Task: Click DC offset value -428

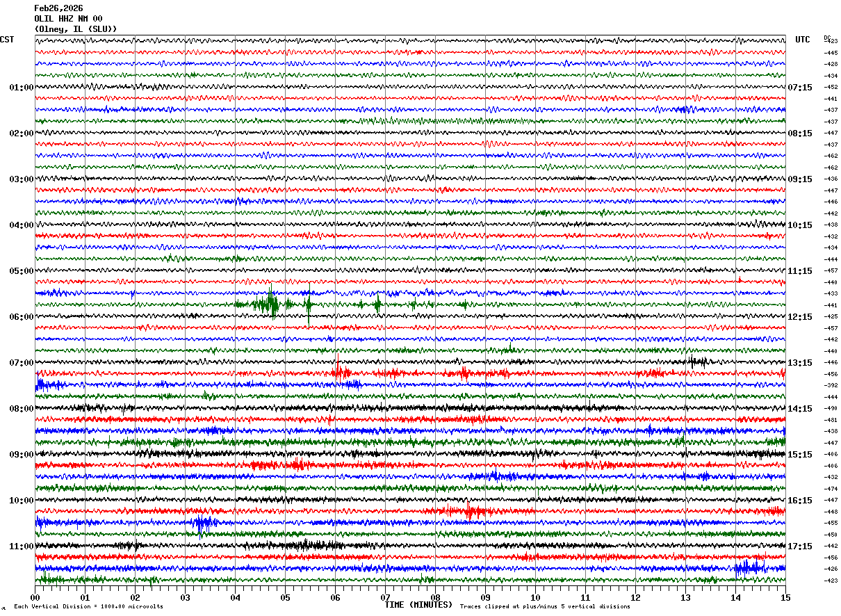Action: (831, 64)
